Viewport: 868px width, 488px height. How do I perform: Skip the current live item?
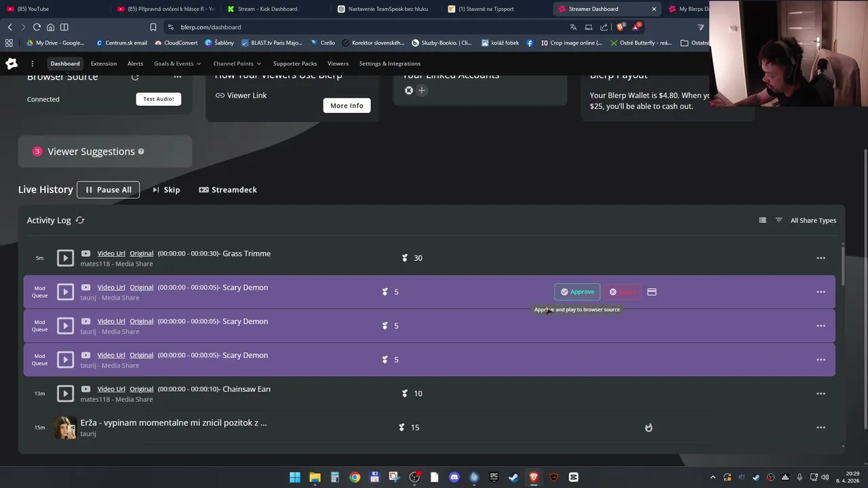[x=166, y=190]
